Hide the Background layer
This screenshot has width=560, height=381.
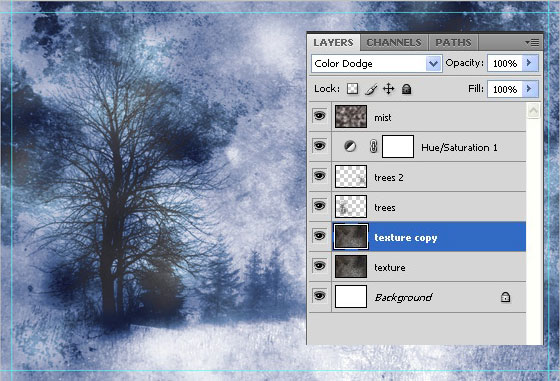click(x=320, y=296)
